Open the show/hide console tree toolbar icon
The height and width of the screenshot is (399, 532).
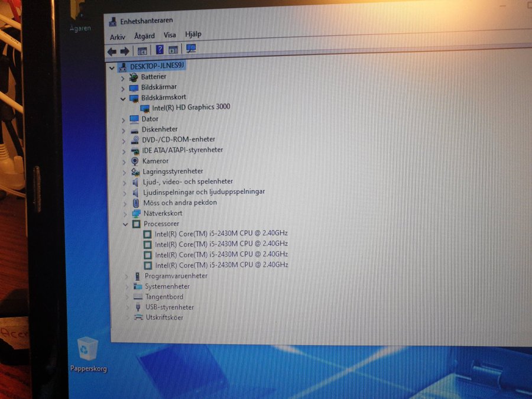[142, 51]
